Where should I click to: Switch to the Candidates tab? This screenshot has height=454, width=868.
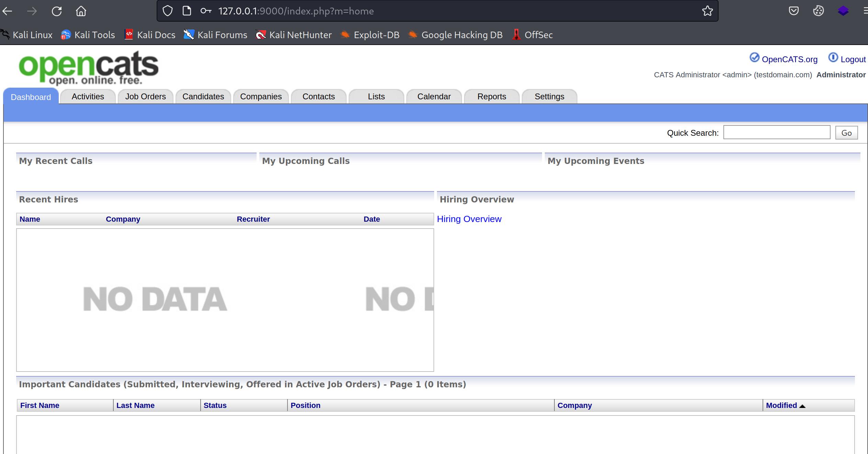(x=203, y=97)
